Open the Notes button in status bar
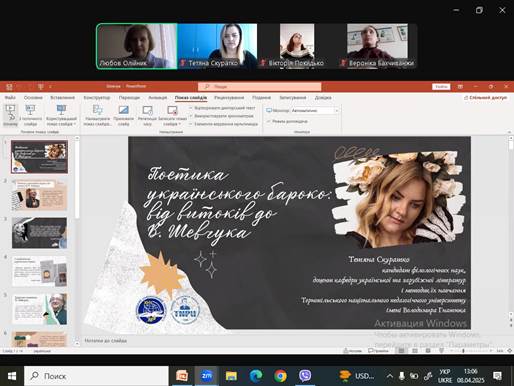The height and width of the screenshot is (386, 514). (x=353, y=351)
